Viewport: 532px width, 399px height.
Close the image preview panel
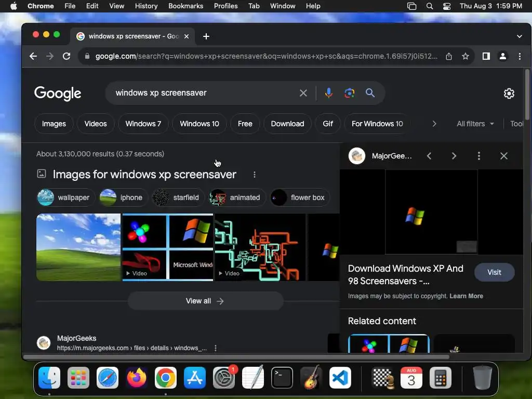coord(504,156)
